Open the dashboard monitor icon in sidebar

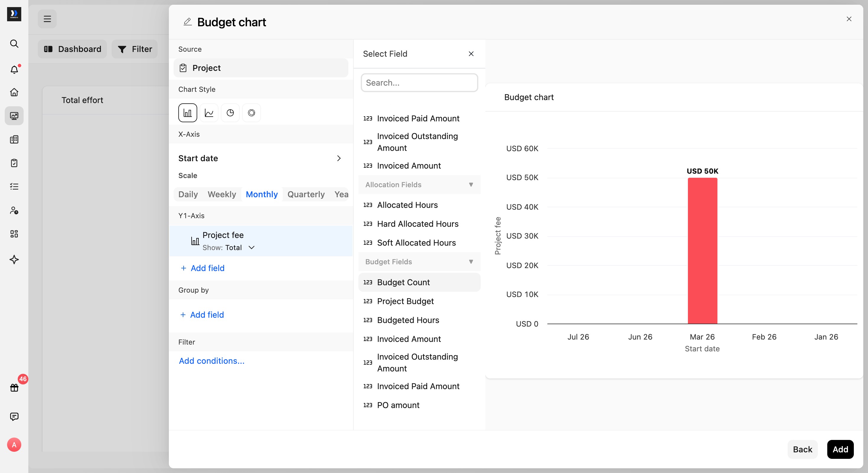coord(14,116)
